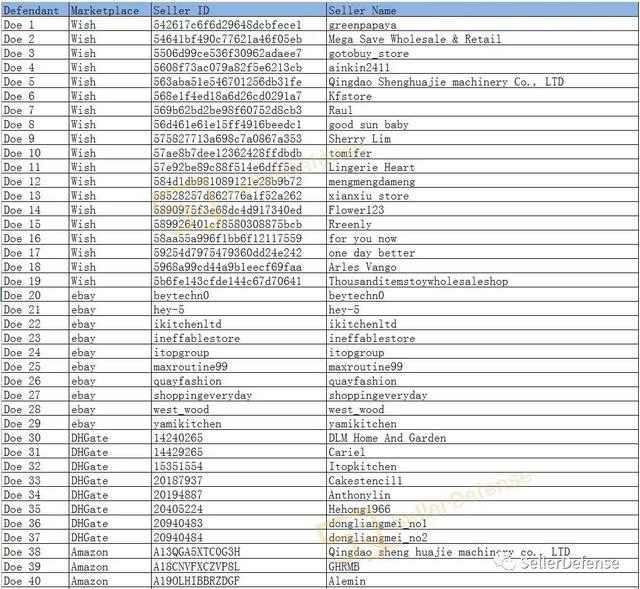The width and height of the screenshot is (640, 589).
Task: Click the DHGate cell for Doe 33
Action: tap(110, 481)
